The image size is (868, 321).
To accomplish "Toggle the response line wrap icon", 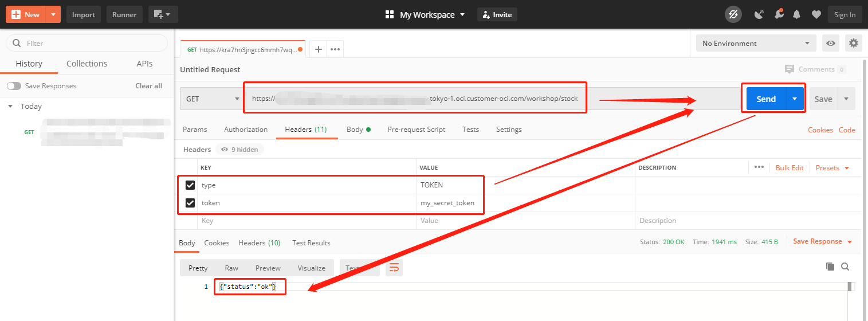I will tap(394, 268).
